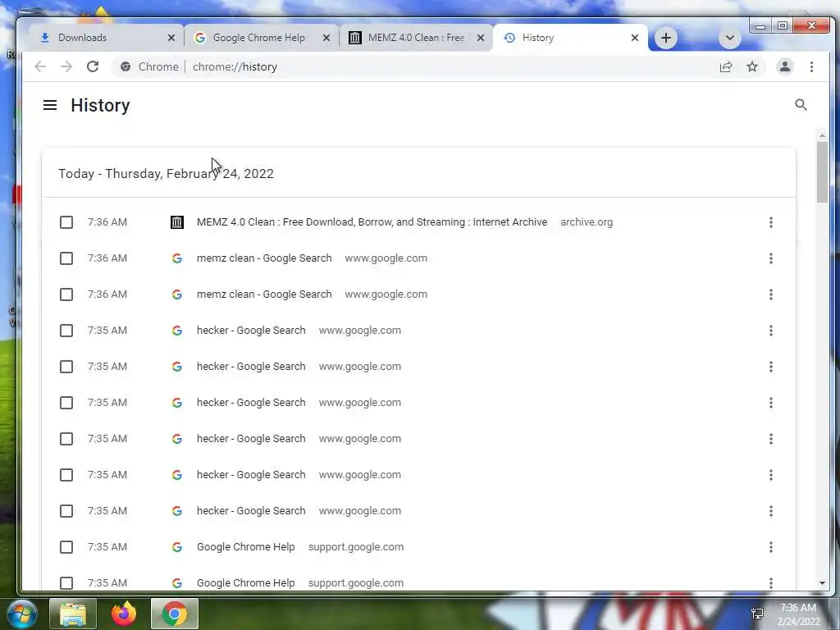This screenshot has height=630, width=840.
Task: Switch to the MEMZ 4.0 Clean tab
Action: tap(416, 38)
